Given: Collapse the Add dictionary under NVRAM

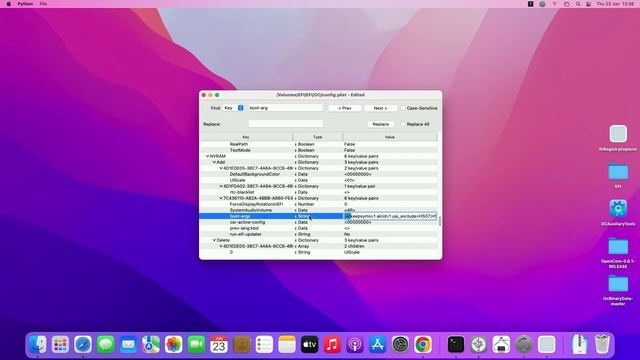Looking at the screenshot, I should (x=214, y=162).
